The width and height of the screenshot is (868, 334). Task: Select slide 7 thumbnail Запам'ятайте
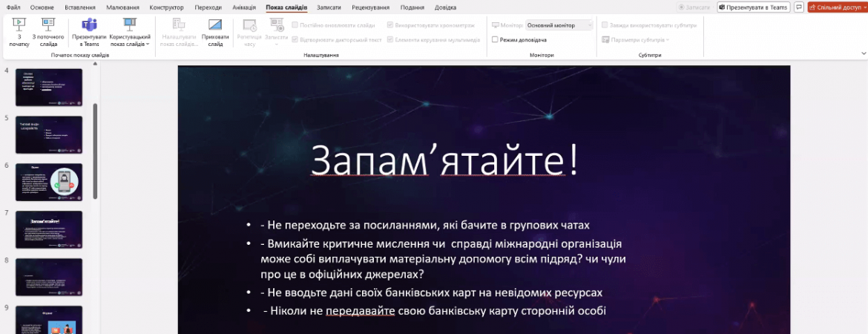tap(49, 229)
